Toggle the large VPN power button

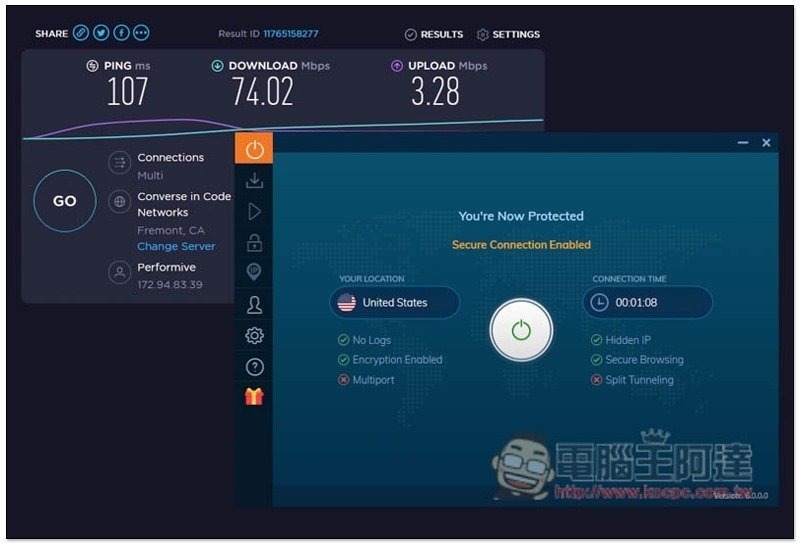(x=520, y=329)
